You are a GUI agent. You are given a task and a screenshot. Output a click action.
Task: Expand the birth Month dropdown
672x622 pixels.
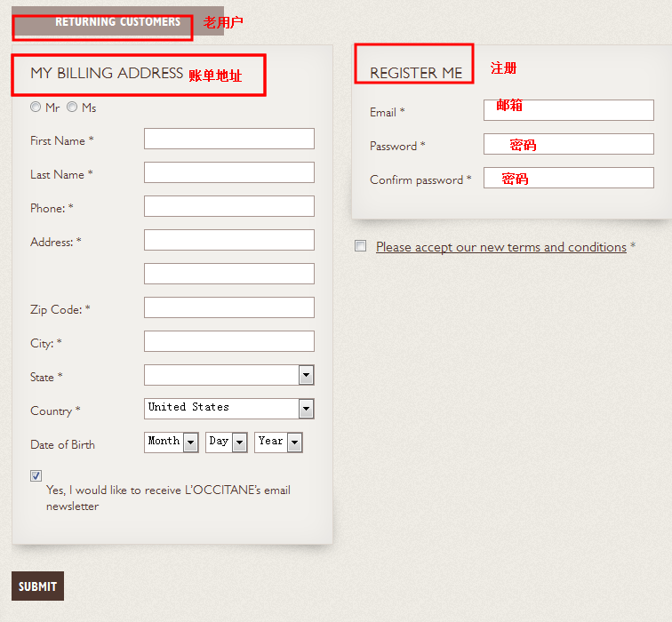171,443
